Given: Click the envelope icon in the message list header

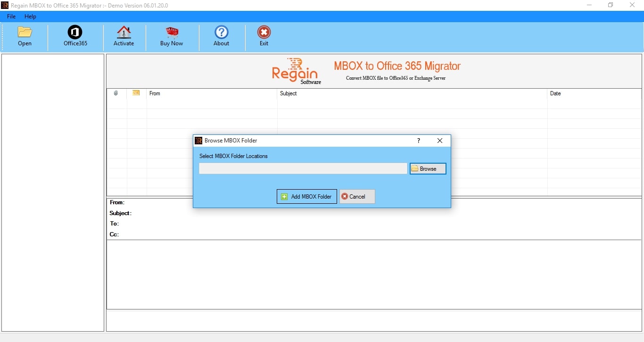Looking at the screenshot, I should click(136, 93).
